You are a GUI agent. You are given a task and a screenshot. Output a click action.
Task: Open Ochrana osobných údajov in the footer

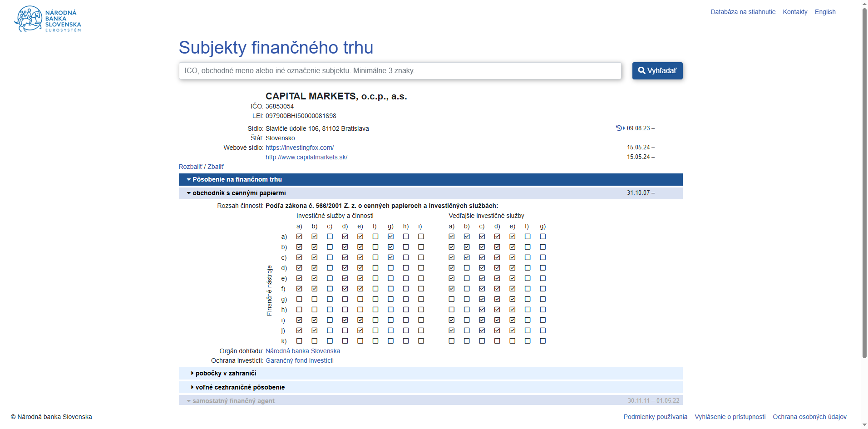click(809, 417)
